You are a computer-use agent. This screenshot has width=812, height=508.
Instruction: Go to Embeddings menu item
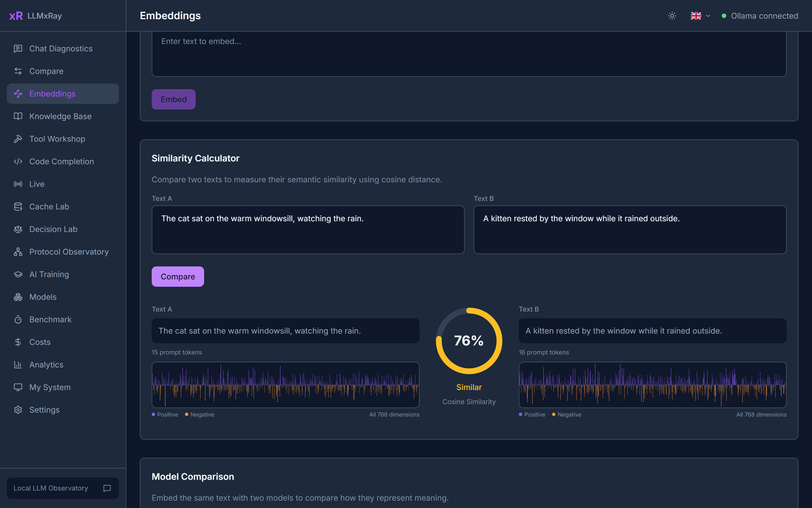(x=63, y=94)
